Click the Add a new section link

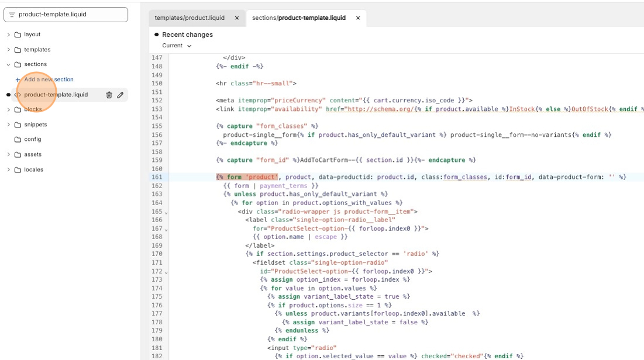49,79
